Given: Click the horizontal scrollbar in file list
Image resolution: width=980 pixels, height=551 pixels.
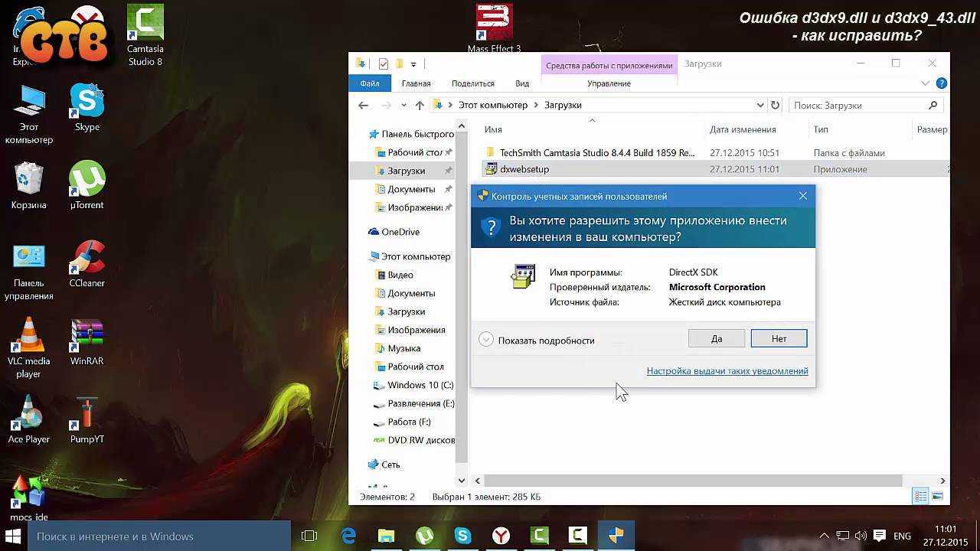Looking at the screenshot, I should pos(694,481).
